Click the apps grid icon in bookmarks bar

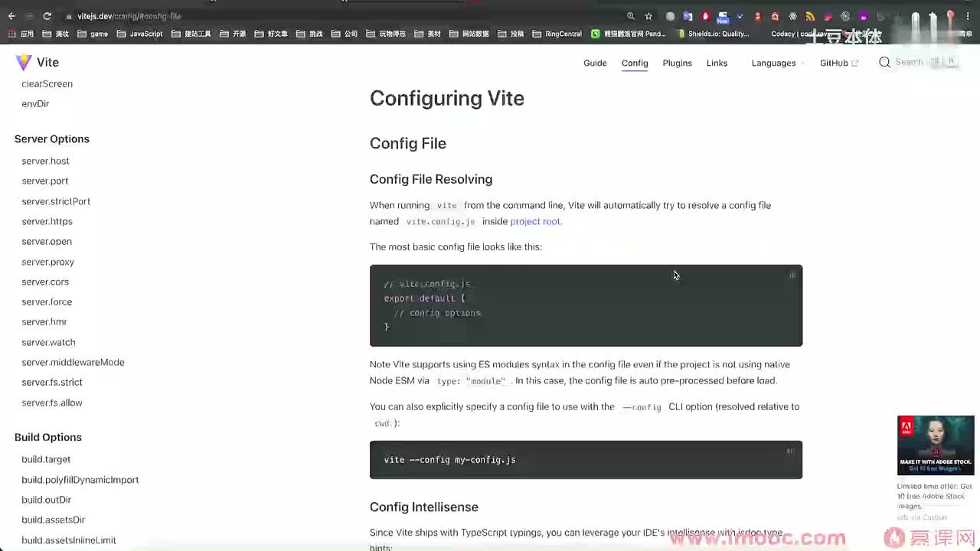click(x=11, y=34)
